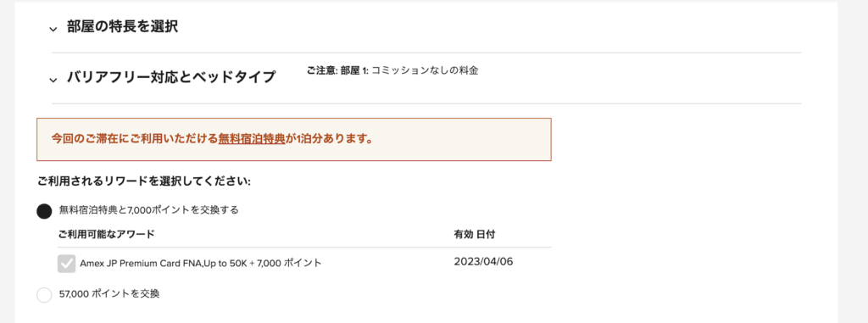Image resolution: width=868 pixels, height=323 pixels.
Task: Select the 57,000 ポイントを交換 radio button
Action: coord(44,295)
